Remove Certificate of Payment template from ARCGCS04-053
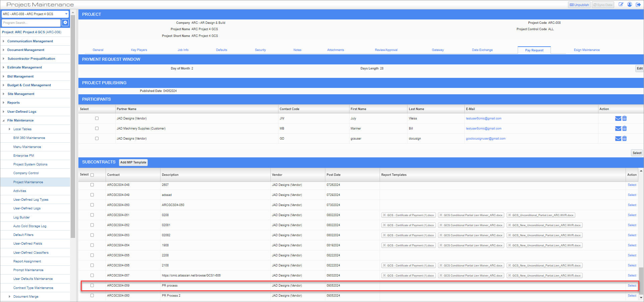The width and height of the screenshot is (644, 302). (384, 235)
